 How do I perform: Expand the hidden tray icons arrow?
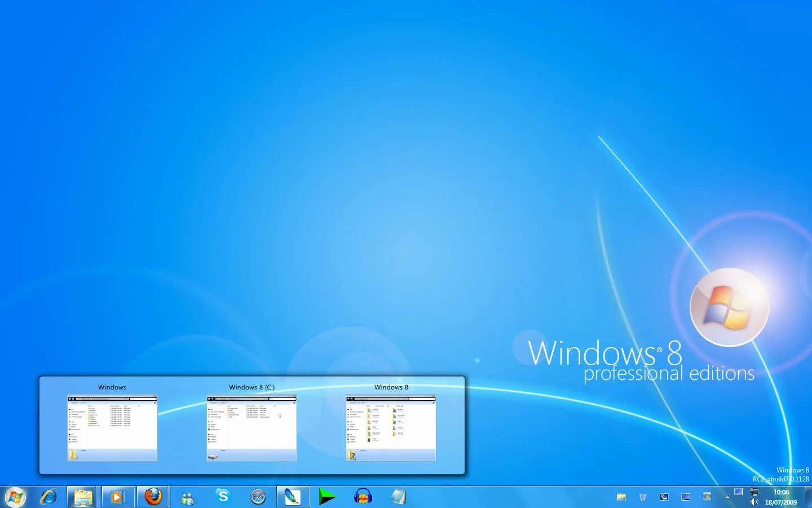tap(727, 498)
